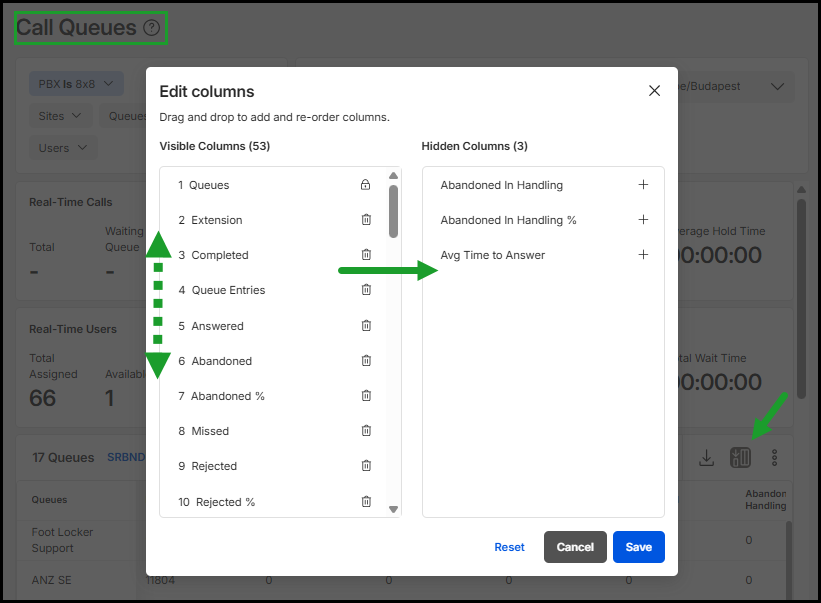Delete the Rejected % column via trash icon
The image size is (821, 603).
366,502
